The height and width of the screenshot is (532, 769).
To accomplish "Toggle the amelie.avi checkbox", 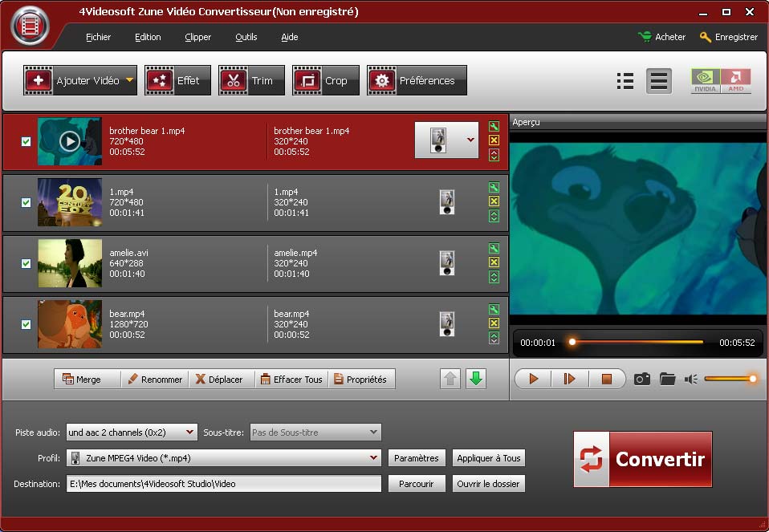I will (26, 263).
